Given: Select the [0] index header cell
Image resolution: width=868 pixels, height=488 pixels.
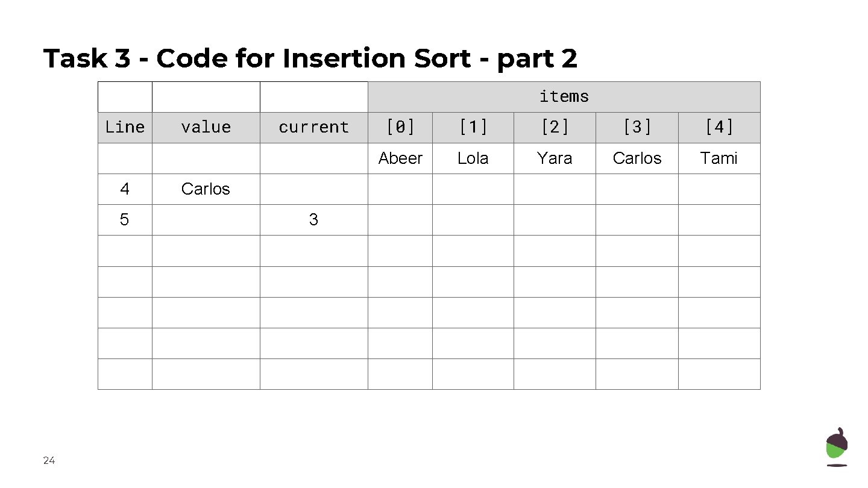Looking at the screenshot, I should [400, 127].
